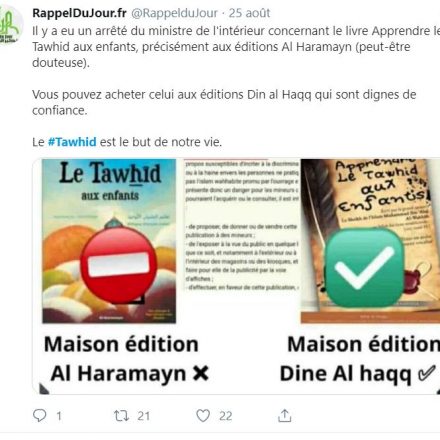View Apprendre Le Tawhid aux Enfants cover
Image resolution: width=440 pixels, height=440 pixels.
[x=370, y=241]
